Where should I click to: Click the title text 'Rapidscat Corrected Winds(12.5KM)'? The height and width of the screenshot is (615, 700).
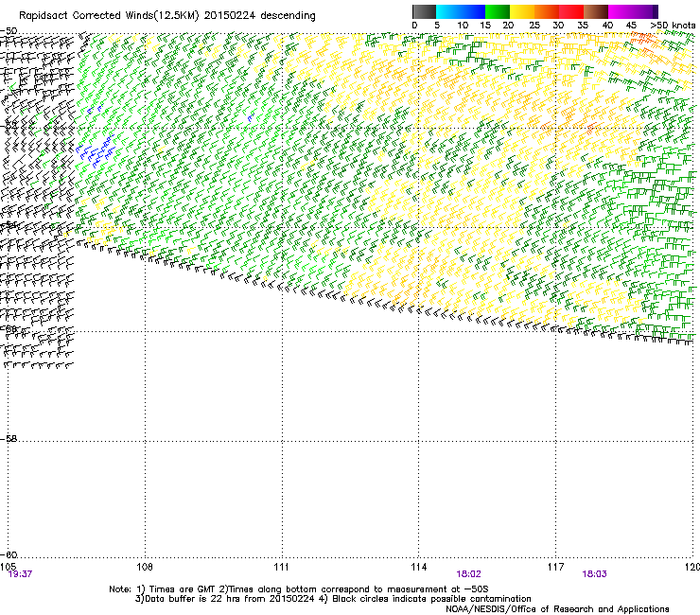point(109,16)
